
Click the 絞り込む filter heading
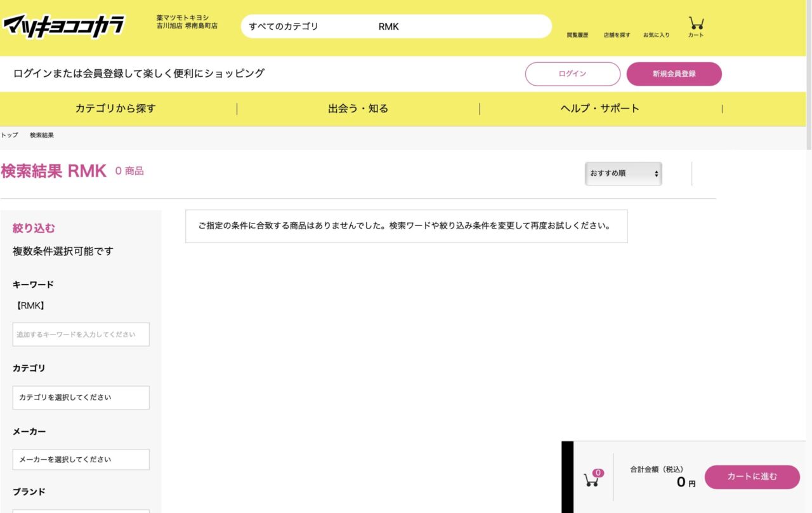(x=34, y=228)
